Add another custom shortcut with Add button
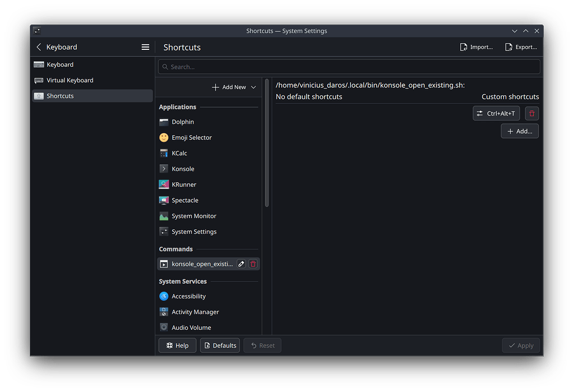This screenshot has height=392, width=574. 520,131
